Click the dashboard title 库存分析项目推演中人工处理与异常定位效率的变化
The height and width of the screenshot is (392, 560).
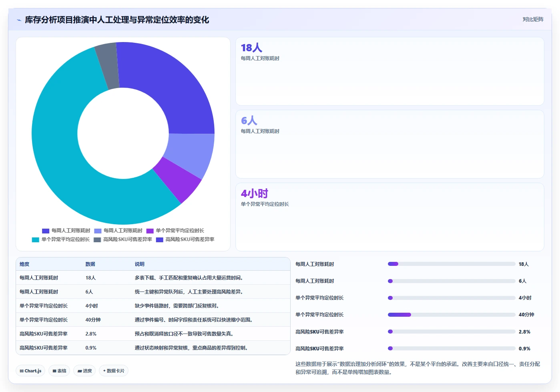pos(117,20)
